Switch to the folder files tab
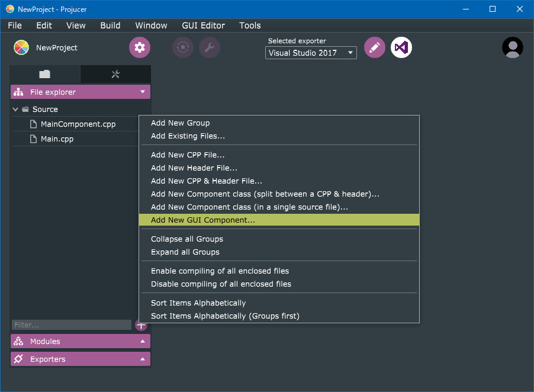The width and height of the screenshot is (534, 392). [45, 74]
